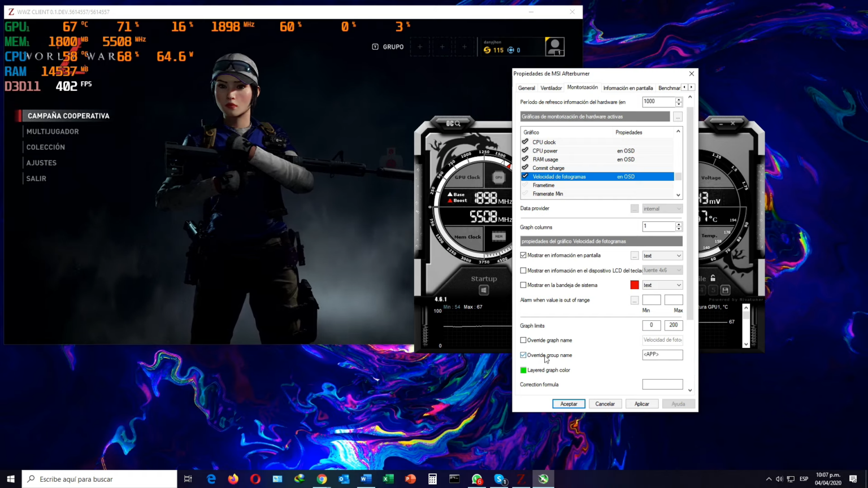Click Aplicar to apply changes

pos(641,403)
